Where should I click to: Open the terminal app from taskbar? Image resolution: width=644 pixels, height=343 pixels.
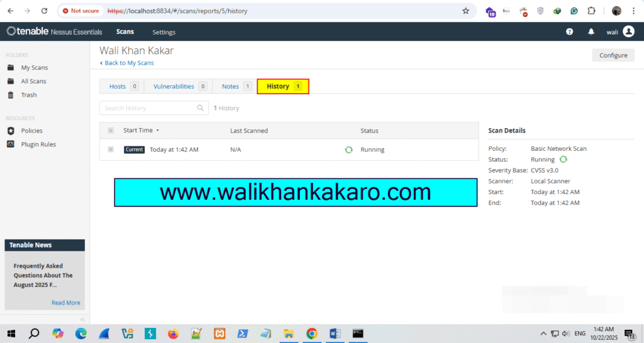[358, 334]
